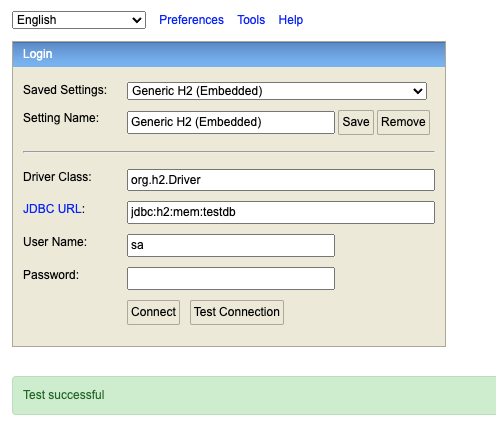Image resolution: width=496 pixels, height=438 pixels.
Task: Expand the Saved Settings dropdown
Action: point(277,91)
